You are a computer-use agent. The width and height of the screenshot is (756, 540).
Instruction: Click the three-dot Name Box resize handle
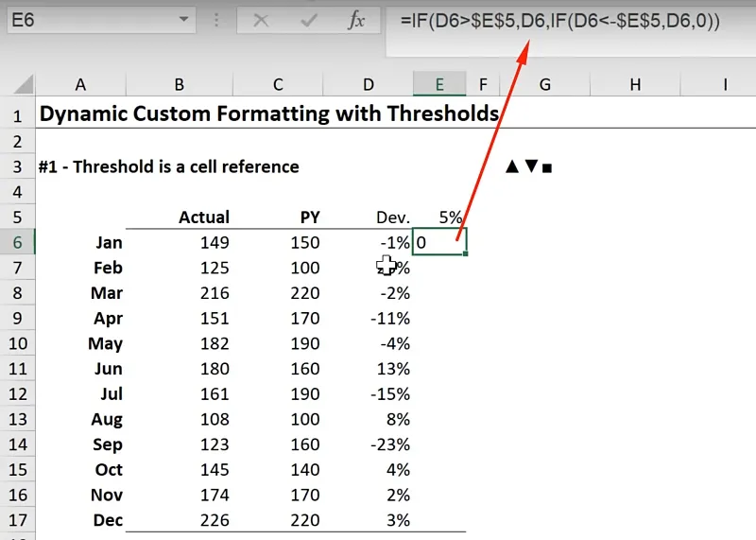[x=217, y=21]
